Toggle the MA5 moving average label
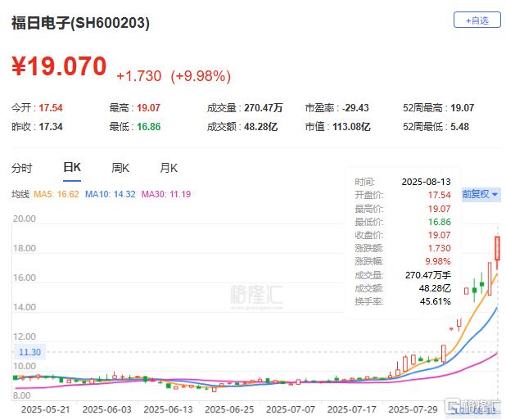The image size is (506, 420). pos(56,194)
